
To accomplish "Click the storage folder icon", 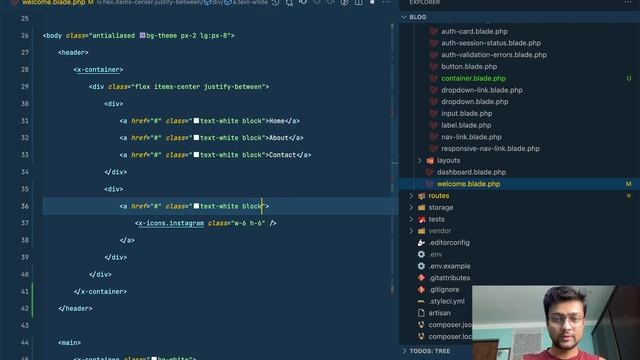I will click(422, 208).
